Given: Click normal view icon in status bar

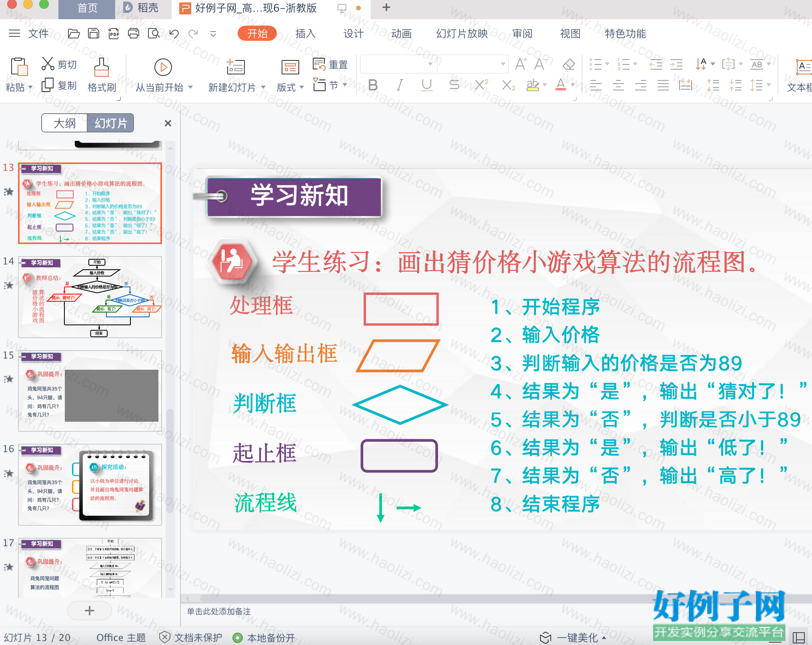Looking at the screenshot, I should pyautogui.click(x=799, y=637).
